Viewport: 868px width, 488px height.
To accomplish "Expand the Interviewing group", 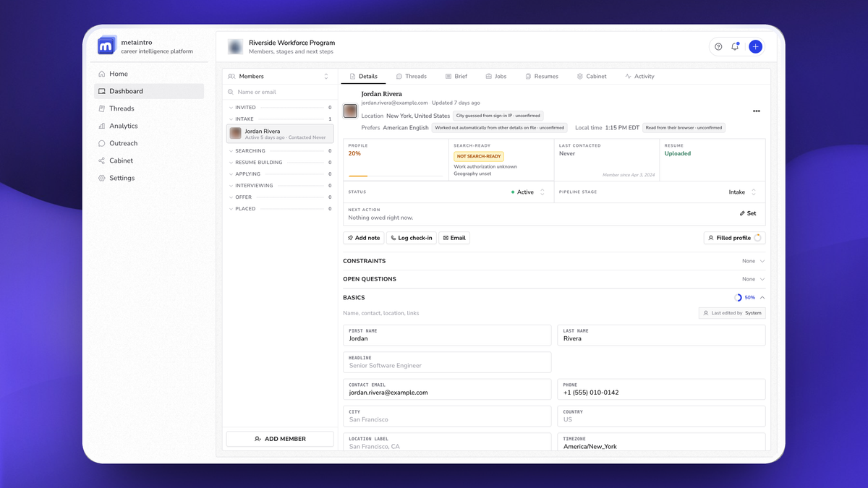I will [279, 186].
